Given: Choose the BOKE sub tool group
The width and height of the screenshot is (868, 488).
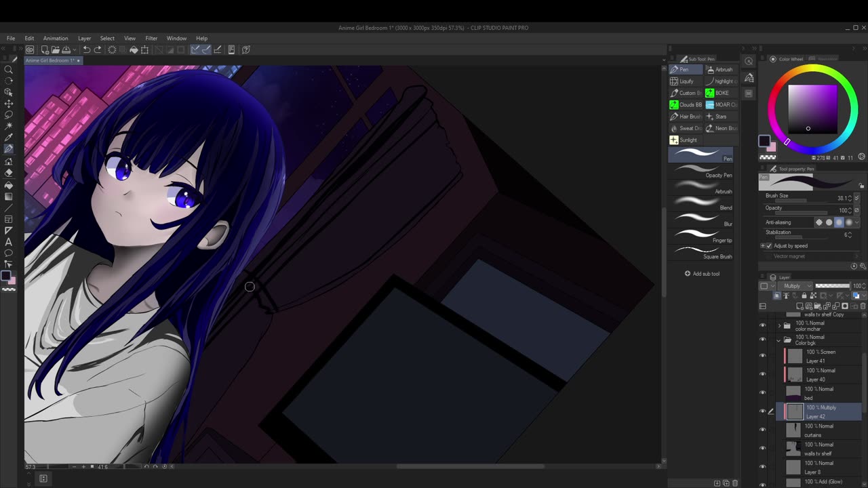Looking at the screenshot, I should 719,93.
